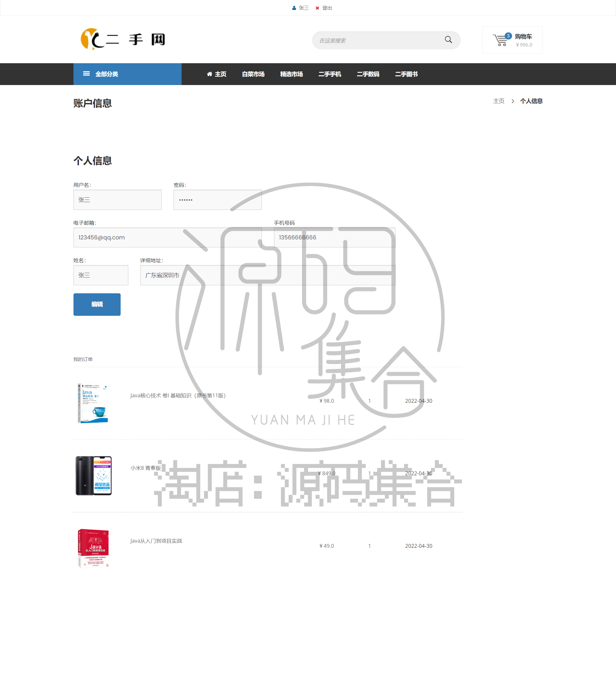The width and height of the screenshot is (616, 689).
Task: Click the red logout X icon
Action: tap(317, 8)
